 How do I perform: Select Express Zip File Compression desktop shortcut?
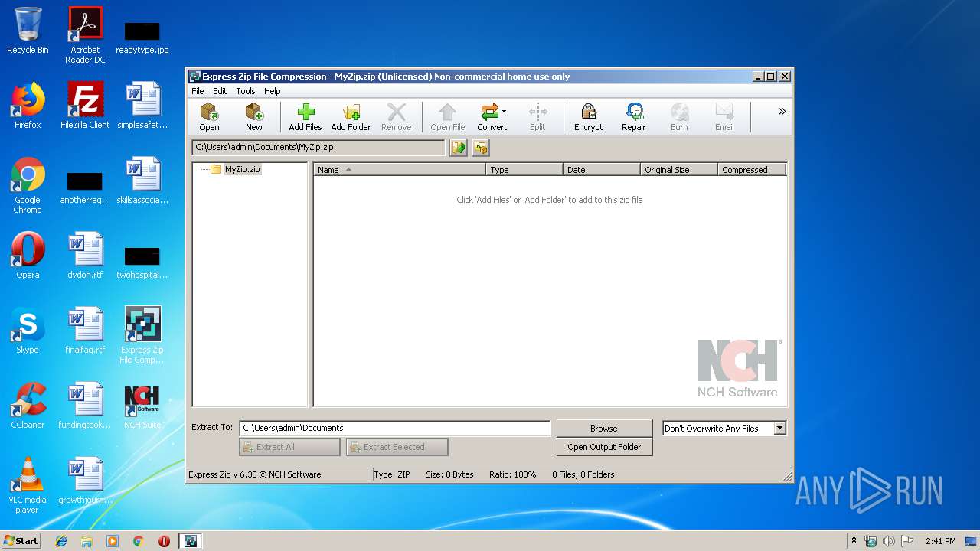coord(142,335)
